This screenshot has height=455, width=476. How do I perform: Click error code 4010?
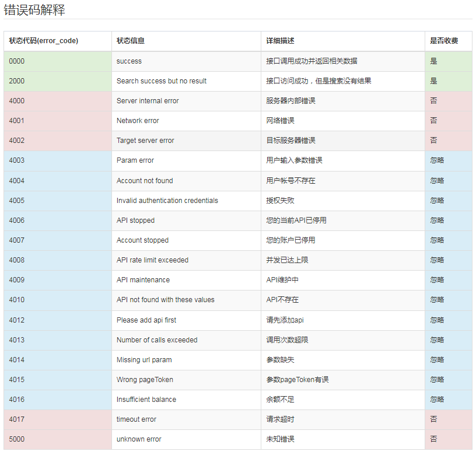click(17, 300)
